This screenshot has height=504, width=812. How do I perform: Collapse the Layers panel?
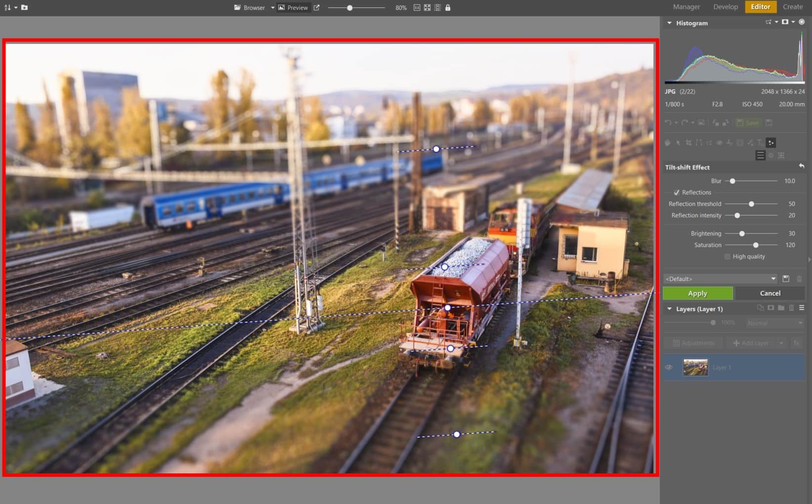pos(669,309)
